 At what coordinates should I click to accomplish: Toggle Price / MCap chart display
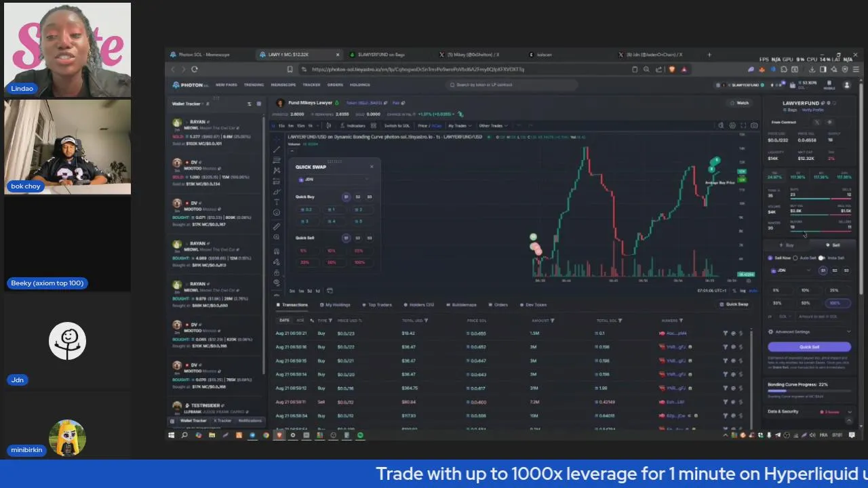click(x=430, y=125)
